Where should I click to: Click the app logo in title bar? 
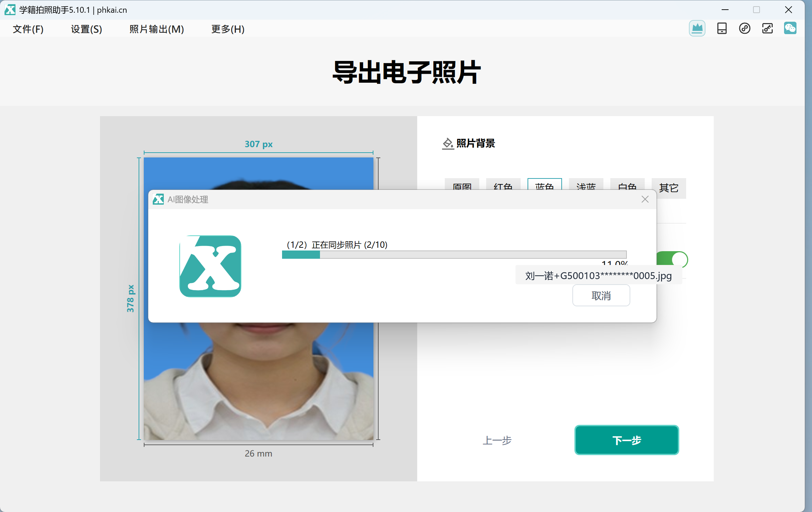click(x=10, y=10)
